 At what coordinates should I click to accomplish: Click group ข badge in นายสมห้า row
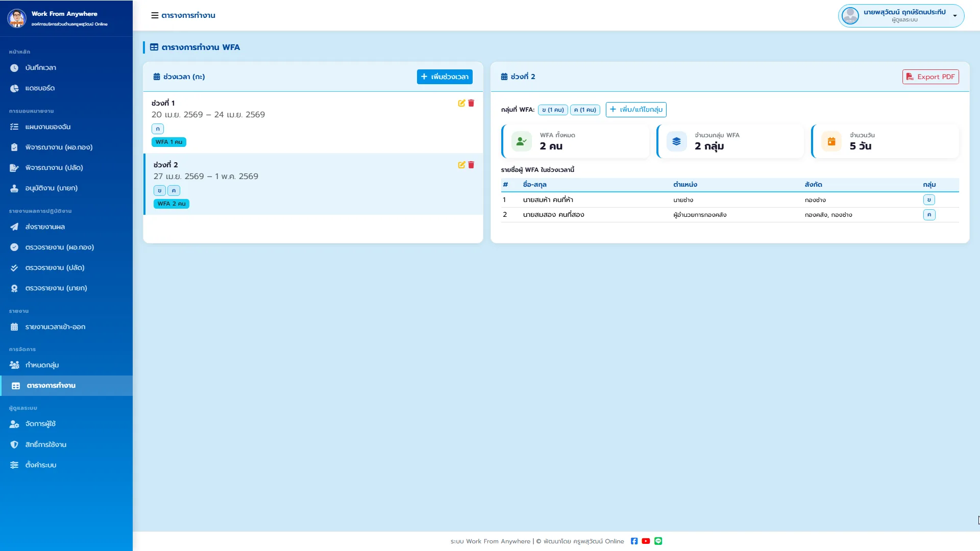tap(929, 200)
